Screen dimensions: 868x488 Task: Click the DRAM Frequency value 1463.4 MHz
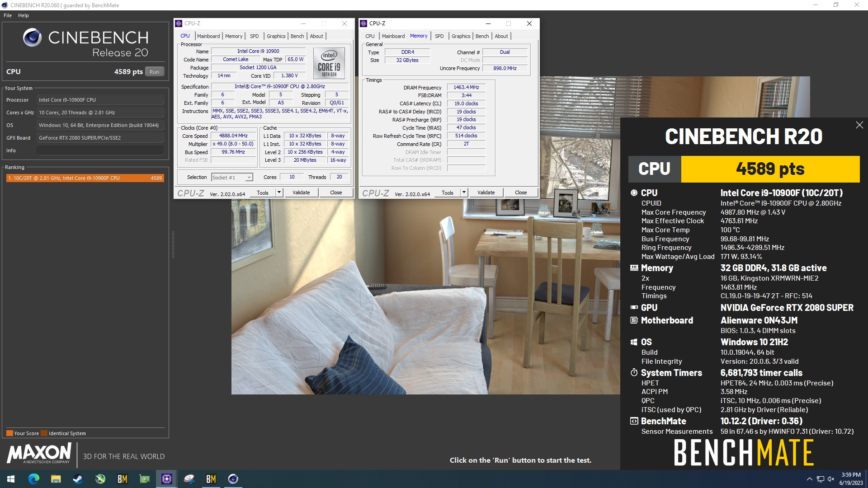[x=466, y=87]
